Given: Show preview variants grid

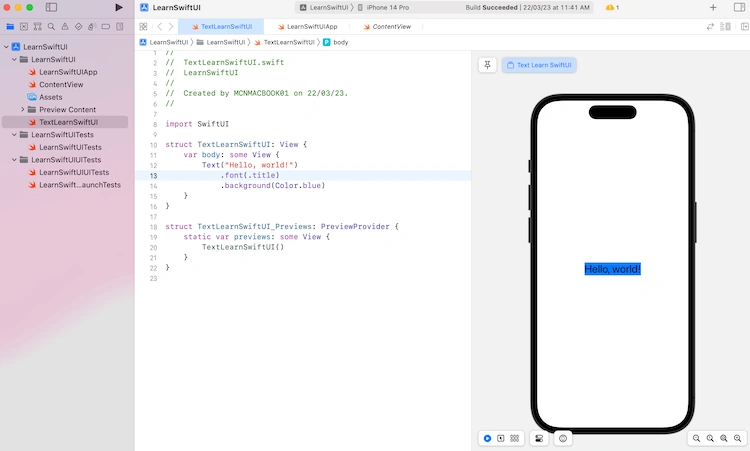Looking at the screenshot, I should click(515, 438).
